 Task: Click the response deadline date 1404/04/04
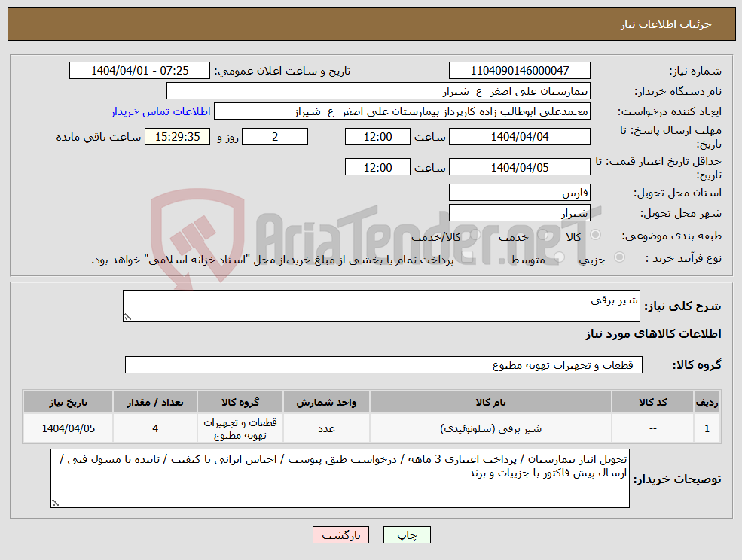[520, 137]
